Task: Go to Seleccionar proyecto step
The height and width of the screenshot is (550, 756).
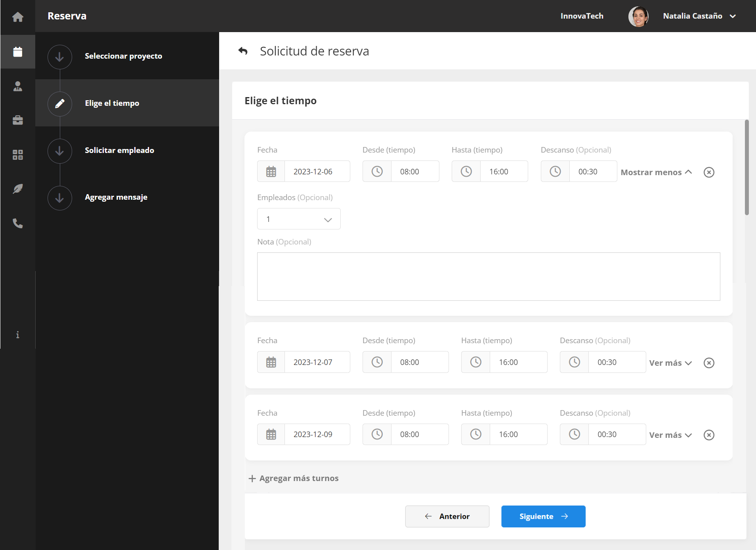Action: pyautogui.click(x=123, y=56)
